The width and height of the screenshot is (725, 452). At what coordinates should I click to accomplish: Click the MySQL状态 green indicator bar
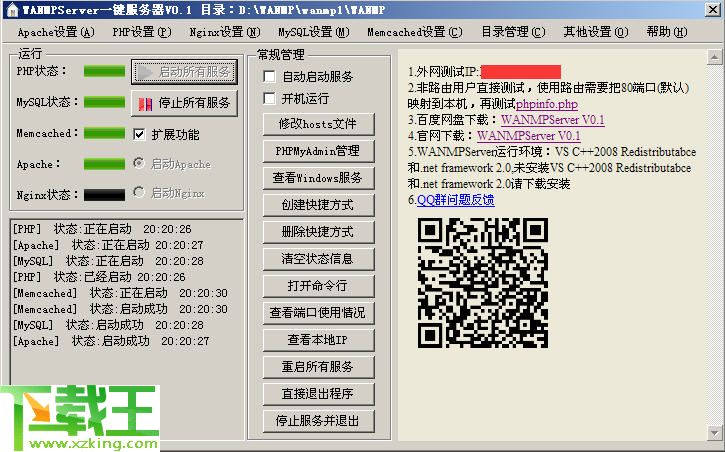pyautogui.click(x=104, y=102)
